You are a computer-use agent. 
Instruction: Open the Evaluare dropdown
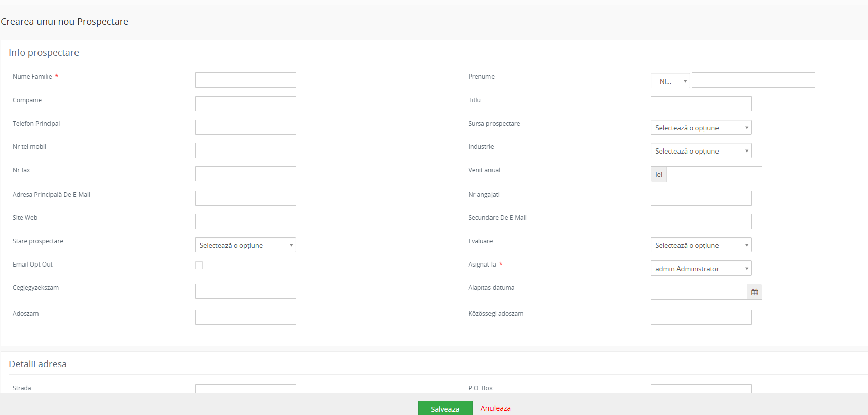pyautogui.click(x=701, y=245)
